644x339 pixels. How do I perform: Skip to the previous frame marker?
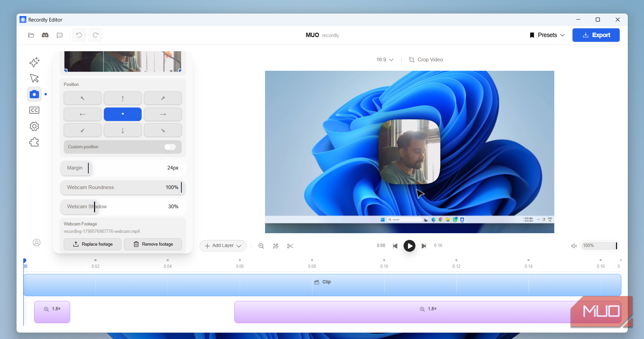tap(395, 246)
